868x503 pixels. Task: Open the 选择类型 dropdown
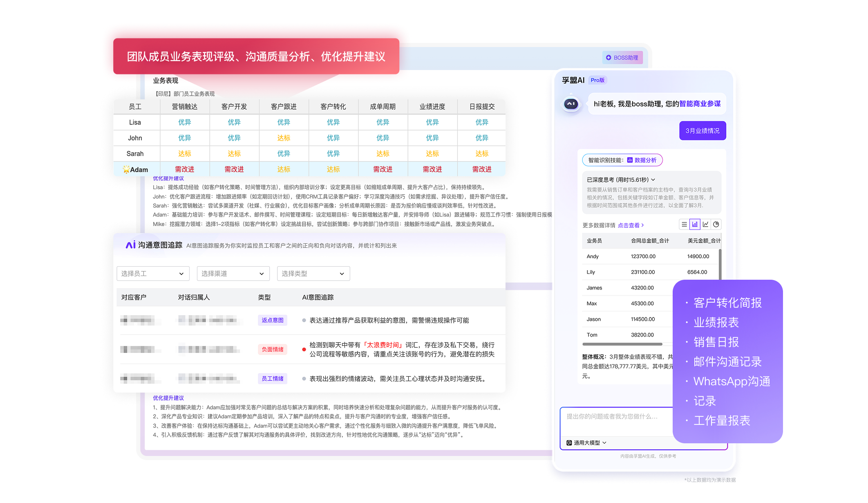click(x=313, y=274)
